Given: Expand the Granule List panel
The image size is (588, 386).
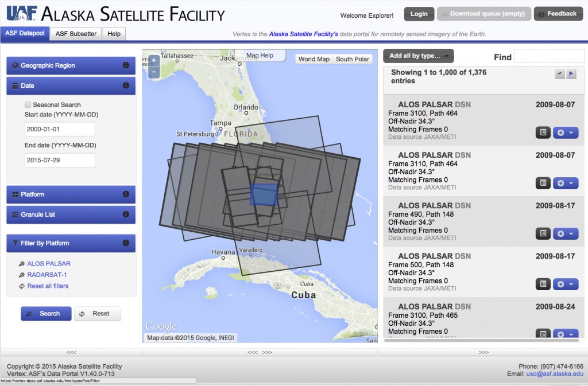Looking at the screenshot, I should 70,215.
